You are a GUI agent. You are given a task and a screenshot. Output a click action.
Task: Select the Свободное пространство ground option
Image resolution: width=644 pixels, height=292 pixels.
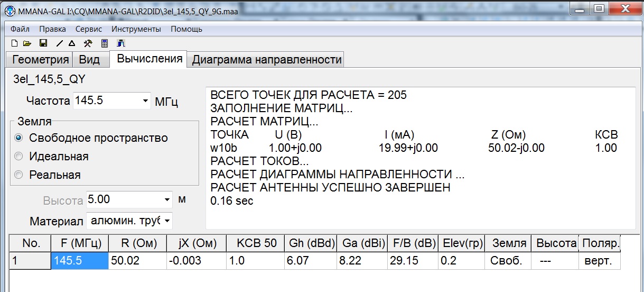19,138
